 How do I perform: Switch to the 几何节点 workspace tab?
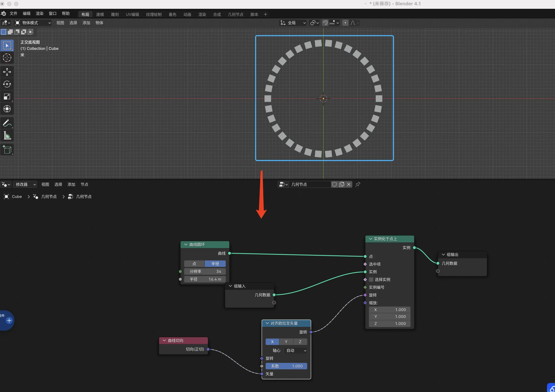point(235,14)
